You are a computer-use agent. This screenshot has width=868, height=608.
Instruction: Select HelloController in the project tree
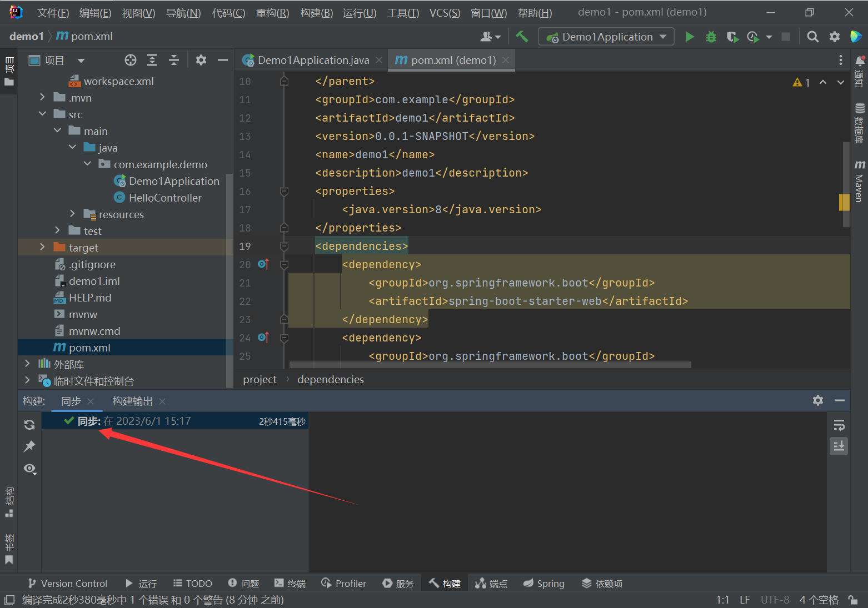point(165,198)
